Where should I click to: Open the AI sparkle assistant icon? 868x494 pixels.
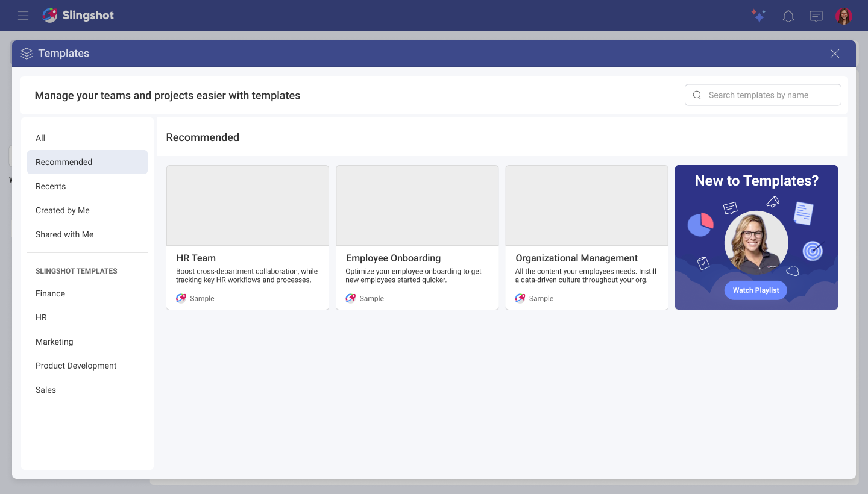click(759, 16)
